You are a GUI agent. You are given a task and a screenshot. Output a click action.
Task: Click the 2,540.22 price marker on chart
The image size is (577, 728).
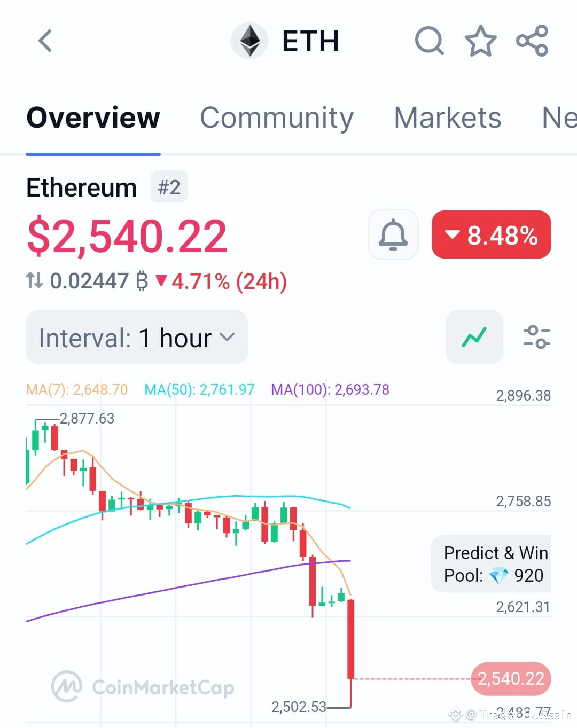(x=511, y=679)
